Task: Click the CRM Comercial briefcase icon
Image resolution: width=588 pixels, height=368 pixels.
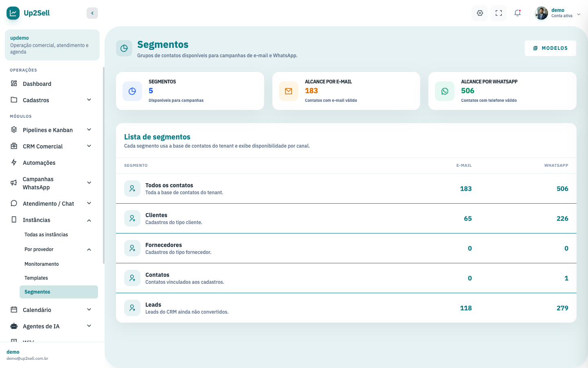Action: 14,146
